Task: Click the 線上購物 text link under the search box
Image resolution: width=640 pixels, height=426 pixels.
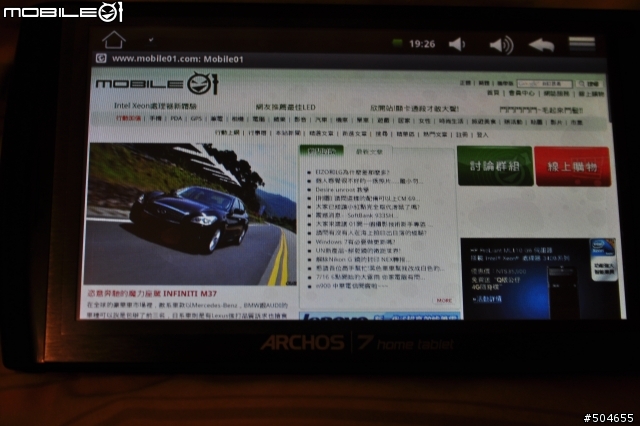Action: pyautogui.click(x=591, y=94)
